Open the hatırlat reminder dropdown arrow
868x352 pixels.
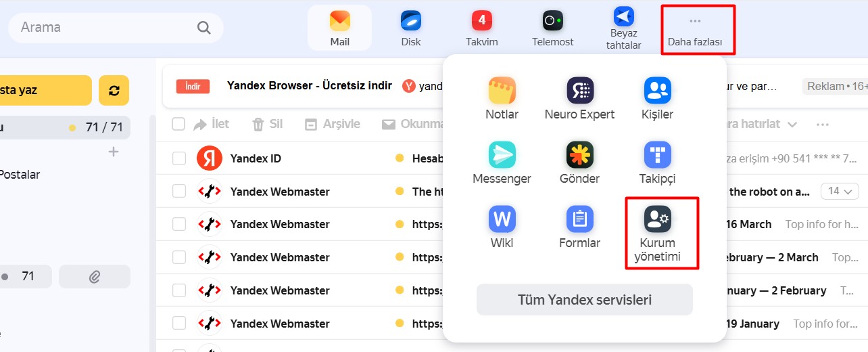point(792,125)
